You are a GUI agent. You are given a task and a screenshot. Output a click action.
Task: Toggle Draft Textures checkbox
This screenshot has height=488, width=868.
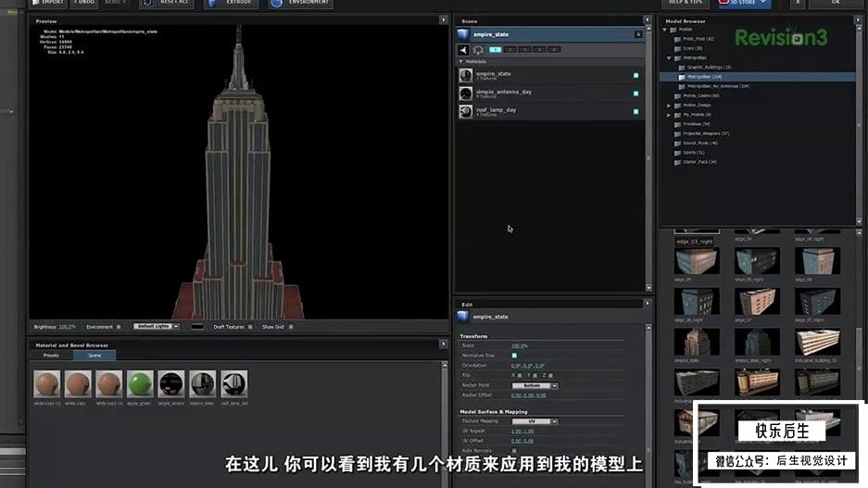pyautogui.click(x=250, y=327)
